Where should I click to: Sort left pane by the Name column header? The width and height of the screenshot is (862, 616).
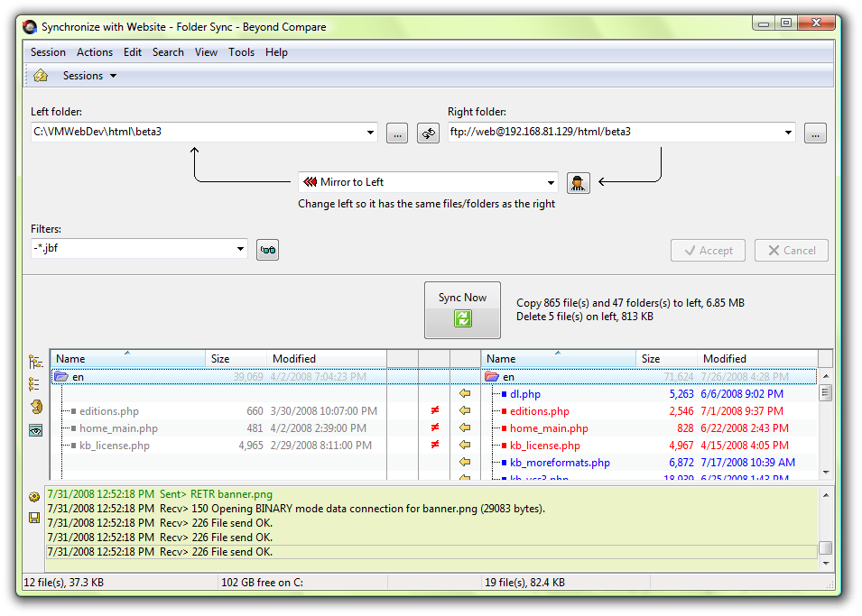[x=128, y=359]
